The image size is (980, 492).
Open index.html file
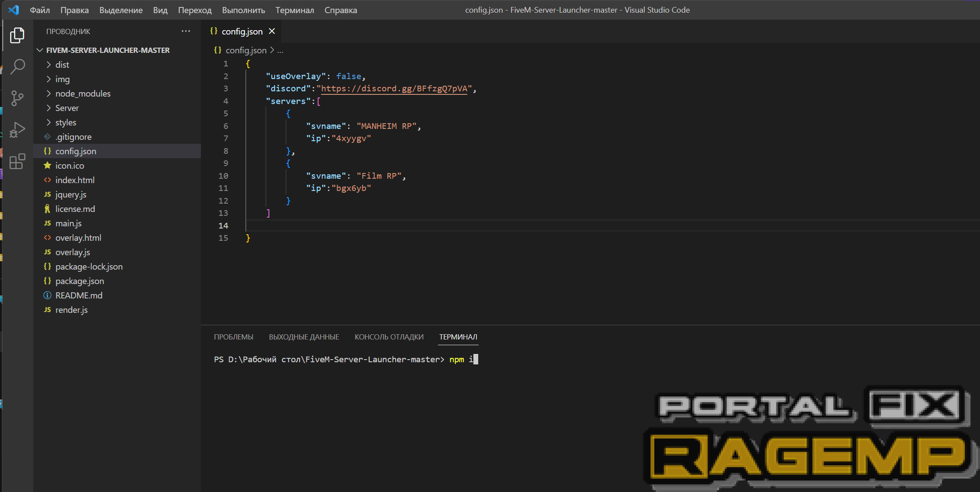[117, 180]
